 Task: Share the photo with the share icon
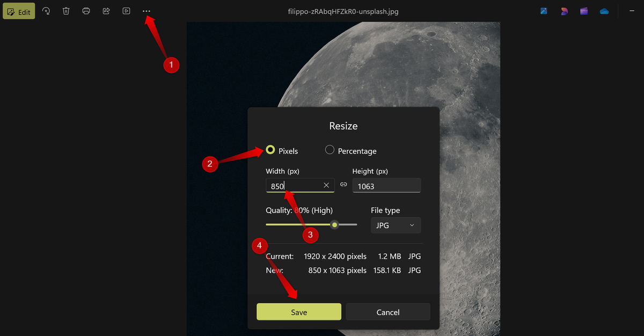pos(106,11)
